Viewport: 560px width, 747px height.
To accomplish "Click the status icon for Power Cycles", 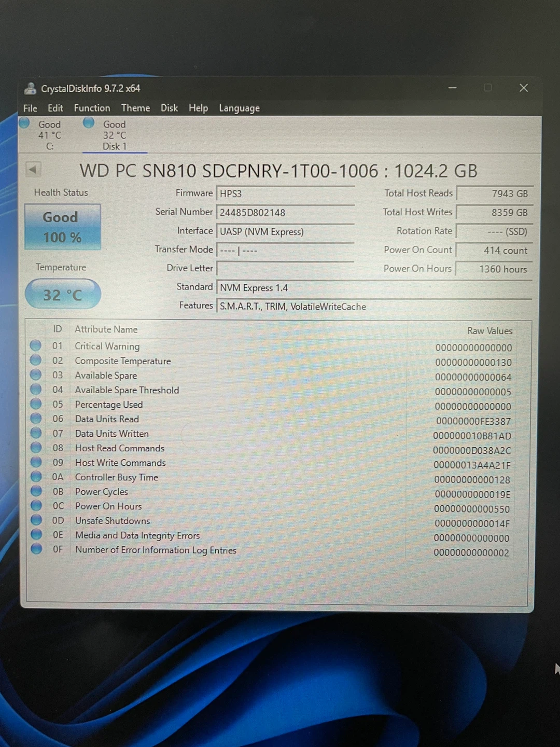I will (x=36, y=490).
